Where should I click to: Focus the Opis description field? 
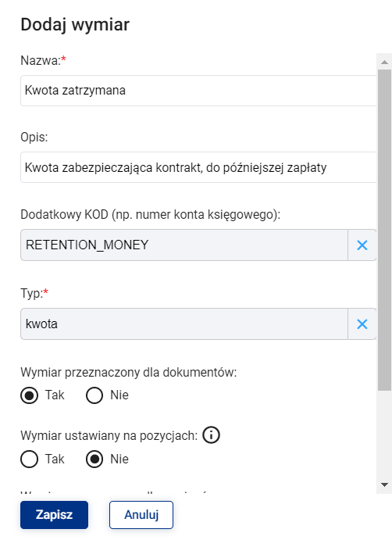click(198, 167)
